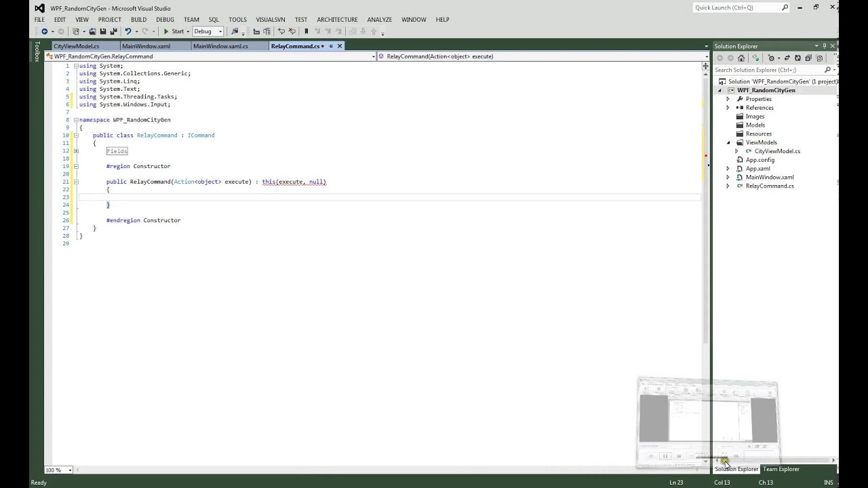This screenshot has width=868, height=488.
Task: Open the DEBUG menu
Action: pyautogui.click(x=165, y=20)
